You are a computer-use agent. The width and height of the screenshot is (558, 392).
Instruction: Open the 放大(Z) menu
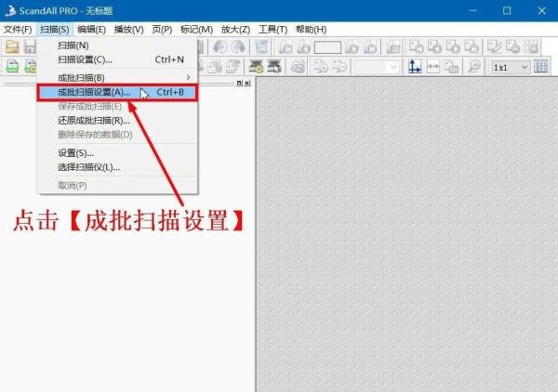point(235,30)
